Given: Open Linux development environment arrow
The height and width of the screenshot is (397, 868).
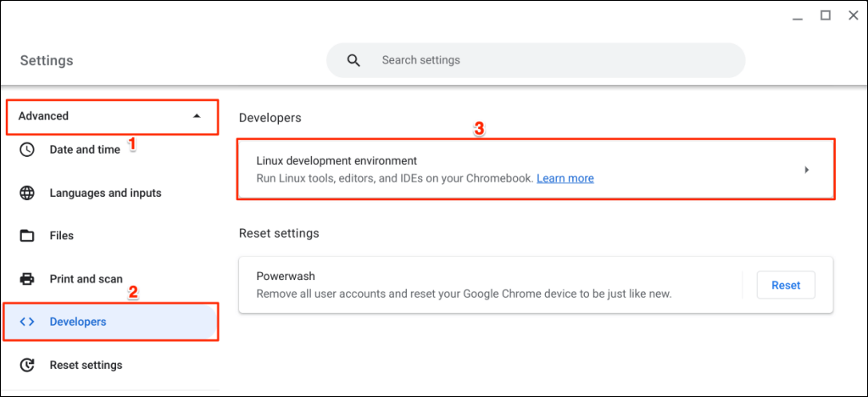Looking at the screenshot, I should [x=806, y=170].
